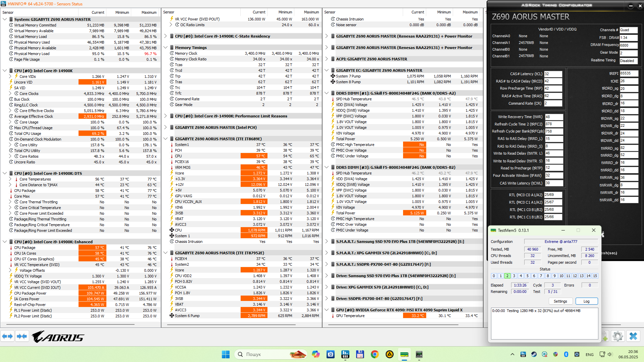This screenshot has height=362, width=644.
Task: Click the Bluetooth tray icon
Action: pyautogui.click(x=566, y=354)
